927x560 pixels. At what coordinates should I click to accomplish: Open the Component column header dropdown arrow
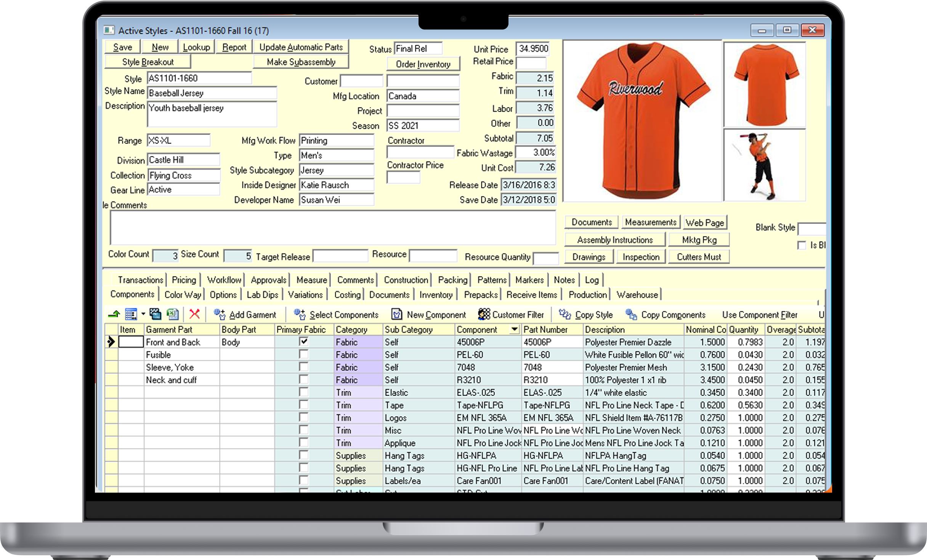pos(515,329)
